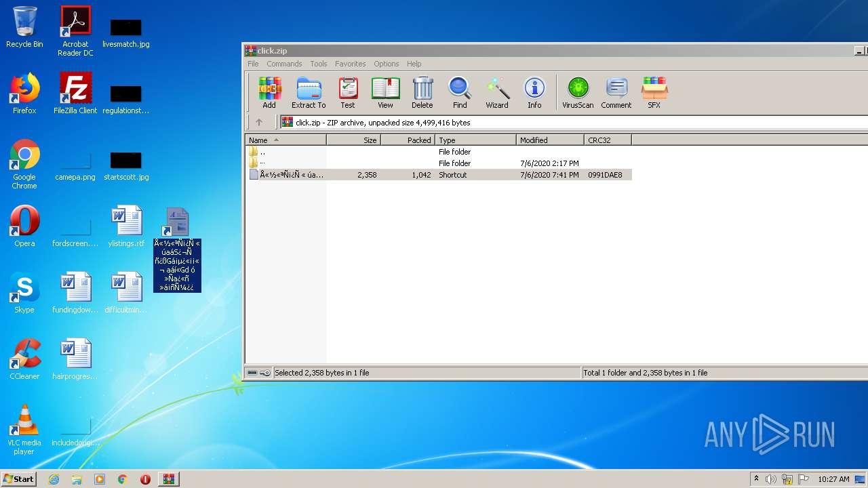Screen dimensions: 868x488
Task: Select livesmatch.jpg on the desktop
Action: (x=126, y=33)
